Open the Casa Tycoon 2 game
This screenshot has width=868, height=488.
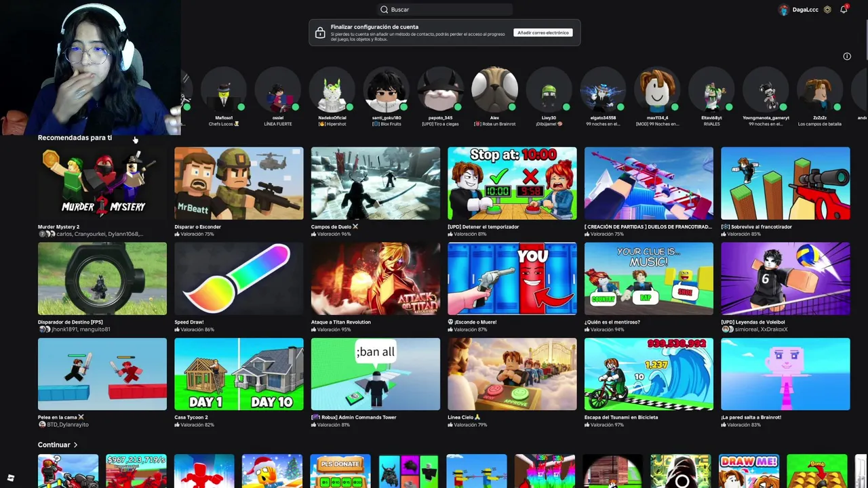[239, 374]
